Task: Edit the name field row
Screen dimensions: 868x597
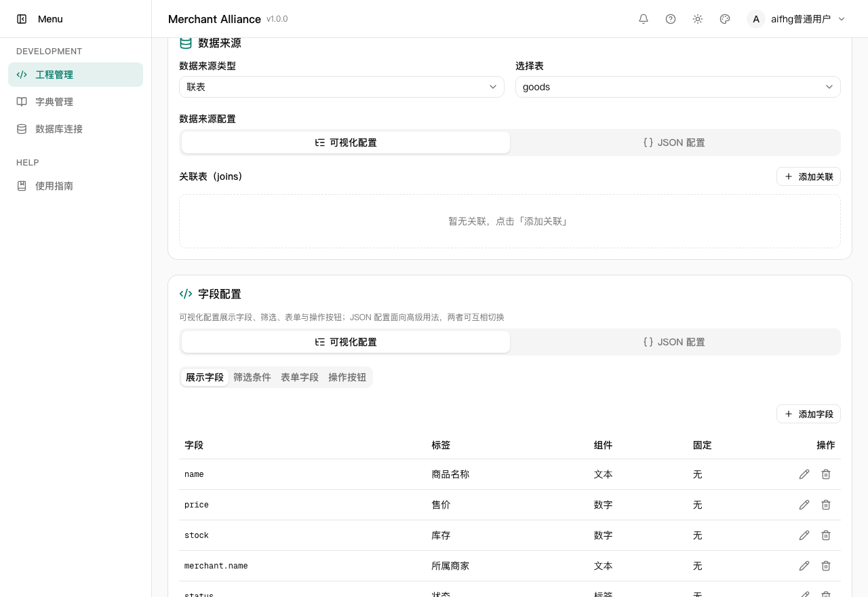Action: [804, 474]
